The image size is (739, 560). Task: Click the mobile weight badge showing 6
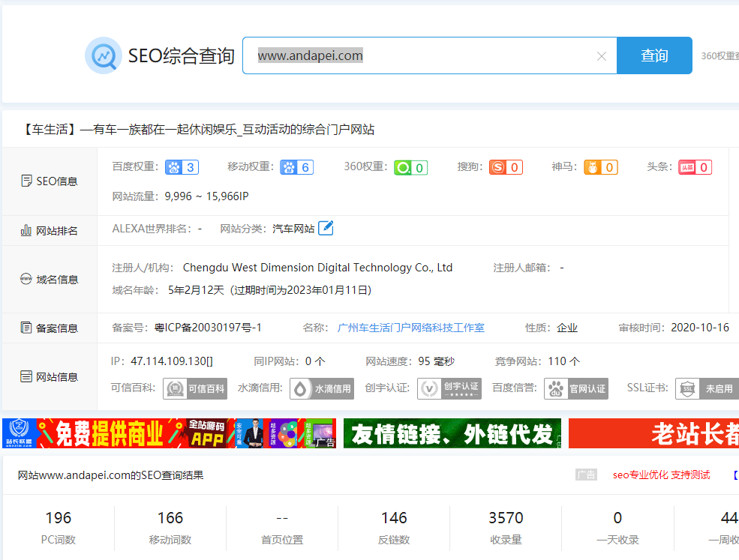click(x=296, y=167)
